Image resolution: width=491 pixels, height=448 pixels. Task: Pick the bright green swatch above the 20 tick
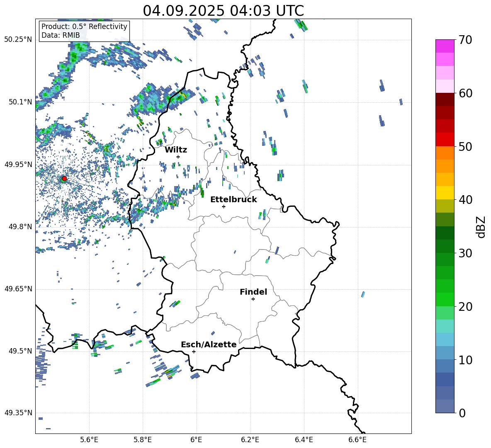(x=445, y=299)
